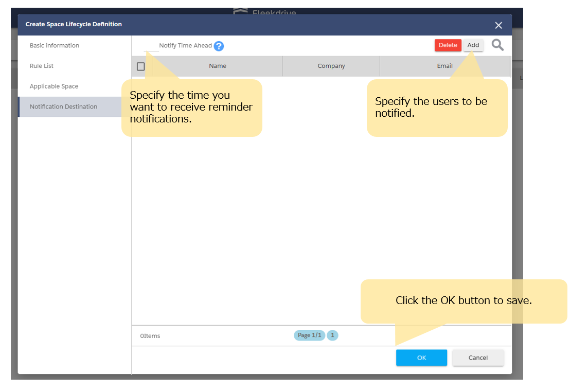Click the Page 1/1 indicator
Image resolution: width=588 pixels, height=392 pixels.
[309, 335]
